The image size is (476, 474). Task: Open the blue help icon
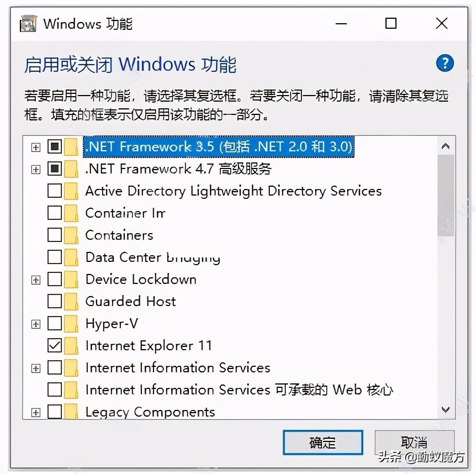[445, 63]
